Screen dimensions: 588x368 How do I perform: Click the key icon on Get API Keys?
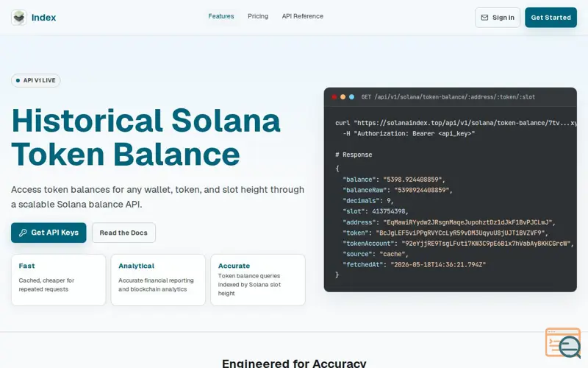[23, 233]
